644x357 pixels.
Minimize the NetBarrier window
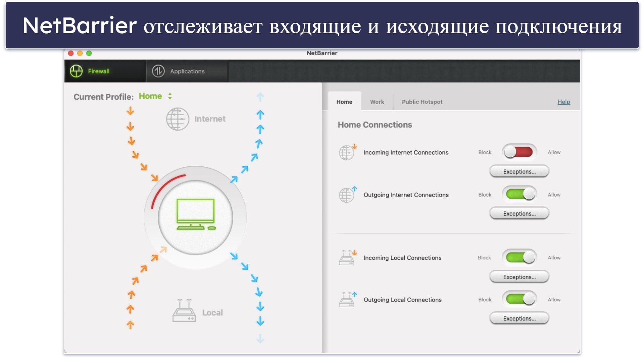click(80, 53)
